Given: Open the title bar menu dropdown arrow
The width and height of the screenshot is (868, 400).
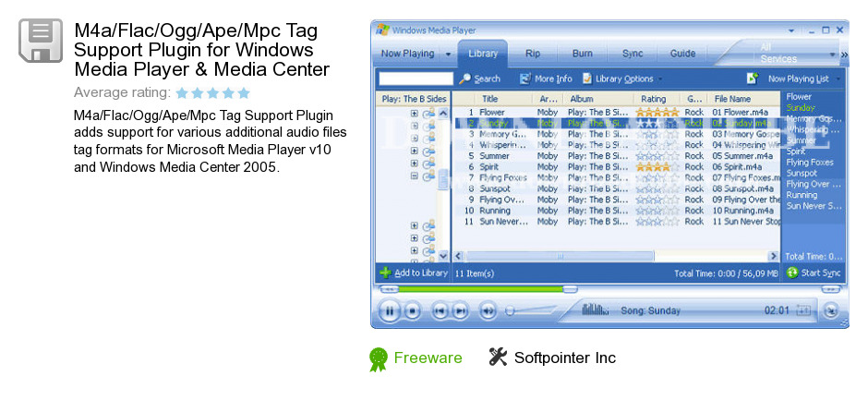Looking at the screenshot, I should pyautogui.click(x=792, y=30).
